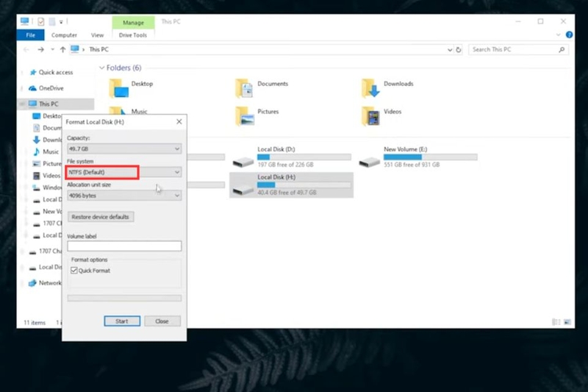The width and height of the screenshot is (588, 392).
Task: Click the This PC breadcrumb in address bar
Action: click(x=98, y=49)
